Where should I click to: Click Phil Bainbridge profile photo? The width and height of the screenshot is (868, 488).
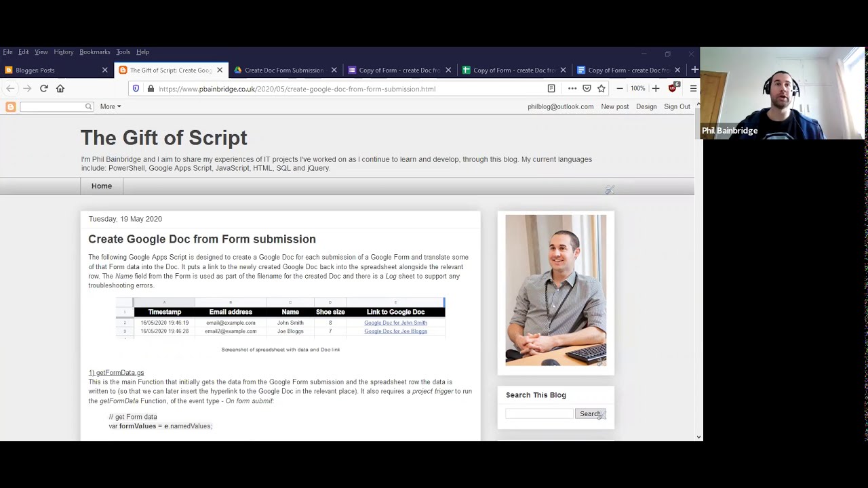click(556, 290)
